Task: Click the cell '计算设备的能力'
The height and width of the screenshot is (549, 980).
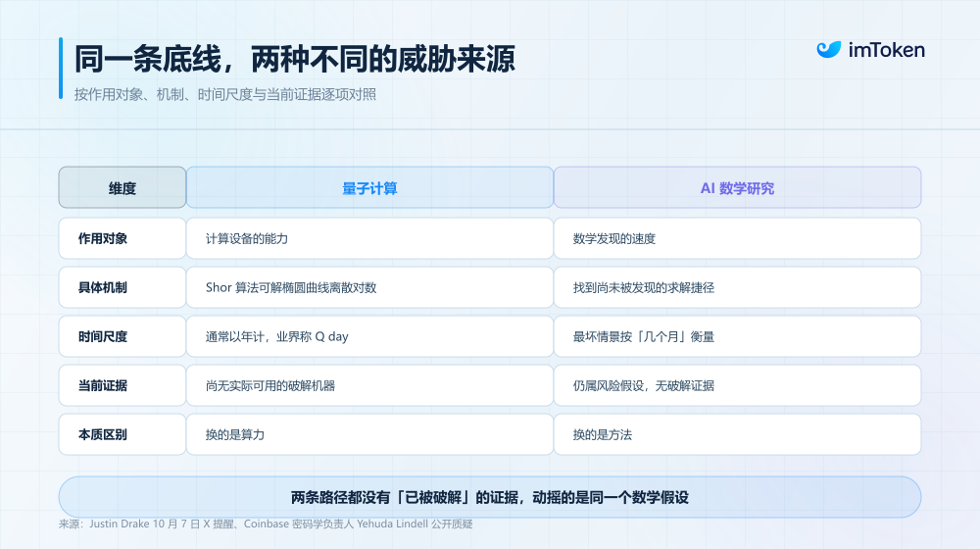Action: coord(369,238)
